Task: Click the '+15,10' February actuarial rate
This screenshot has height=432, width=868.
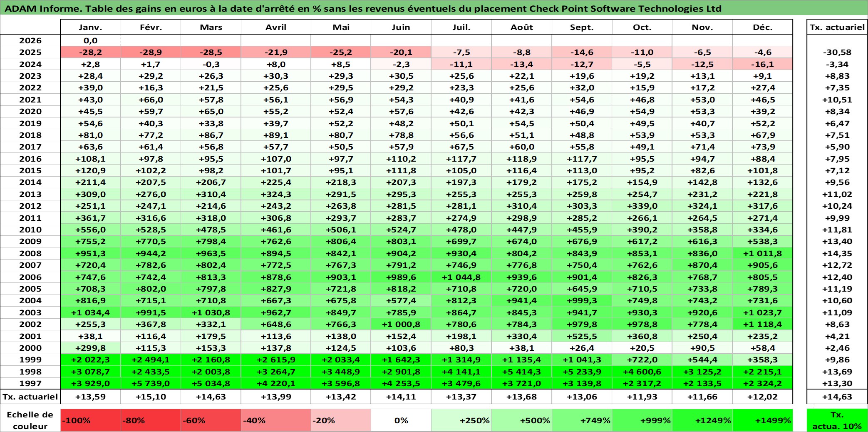Action: (x=151, y=397)
